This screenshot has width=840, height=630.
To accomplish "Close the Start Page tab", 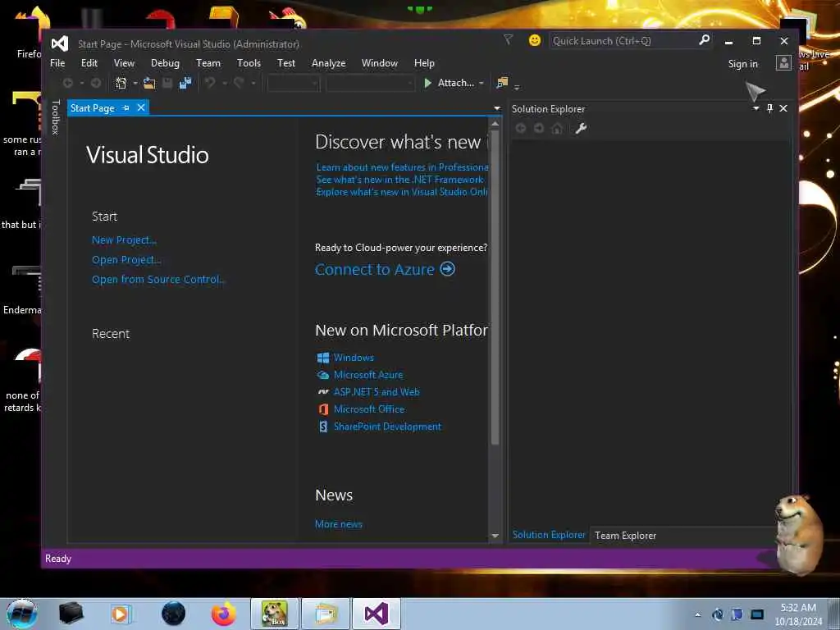I will (x=141, y=107).
